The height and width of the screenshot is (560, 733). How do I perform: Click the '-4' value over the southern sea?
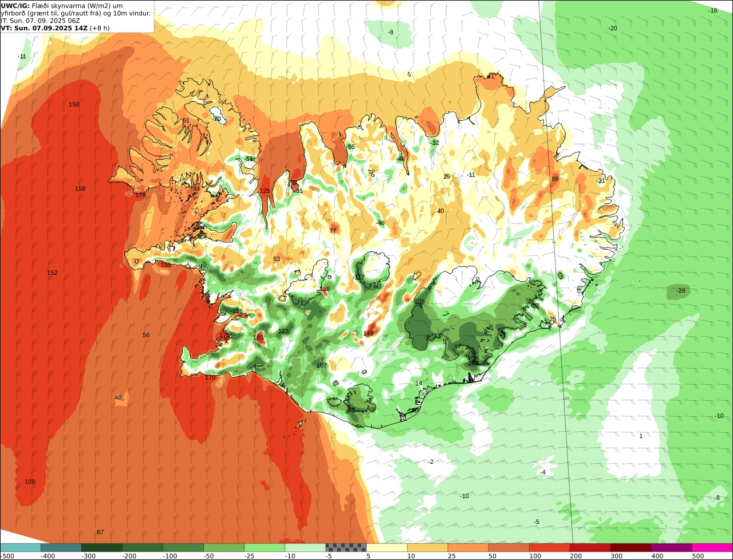pyautogui.click(x=543, y=472)
